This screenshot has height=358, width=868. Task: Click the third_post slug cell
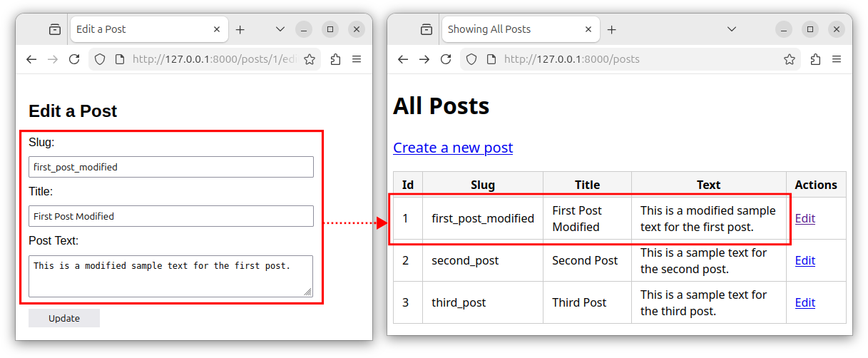[483, 302]
